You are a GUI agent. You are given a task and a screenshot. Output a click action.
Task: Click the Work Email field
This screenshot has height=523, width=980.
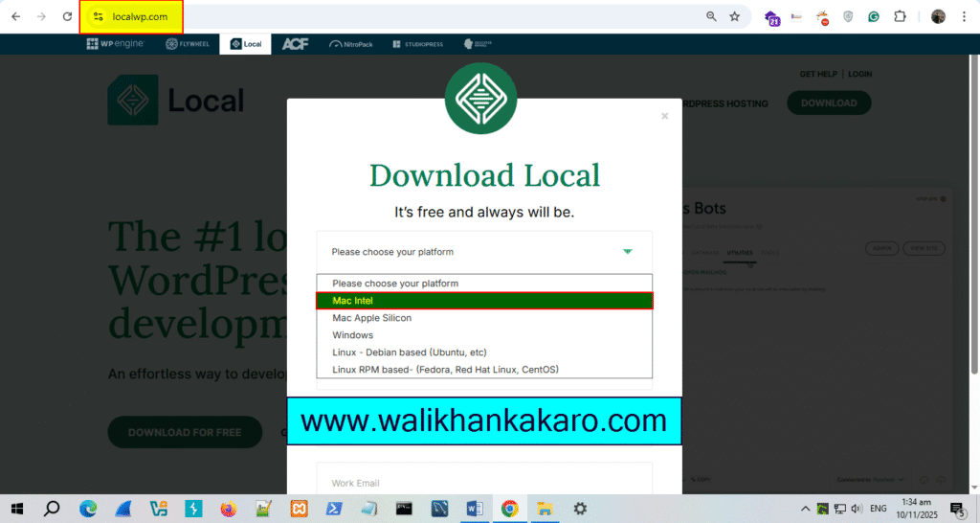pos(483,479)
